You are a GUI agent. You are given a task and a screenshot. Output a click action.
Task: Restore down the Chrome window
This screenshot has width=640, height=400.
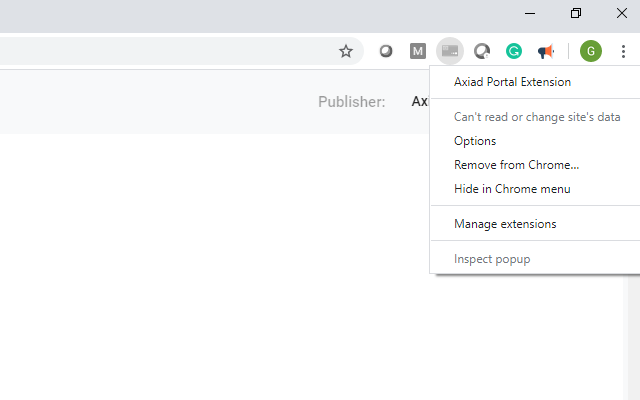pos(576,13)
